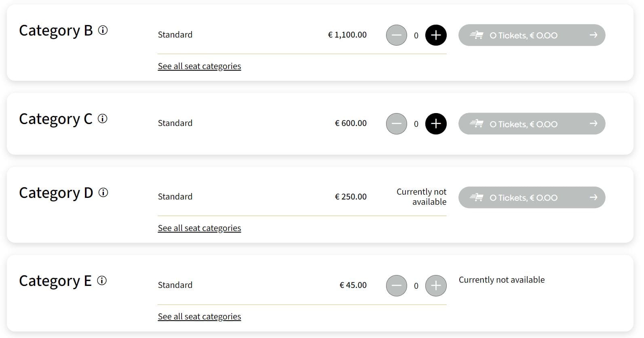Screen dimensions: 644x338
Task: Click the cart icon in Category B button
Action: [x=477, y=35]
